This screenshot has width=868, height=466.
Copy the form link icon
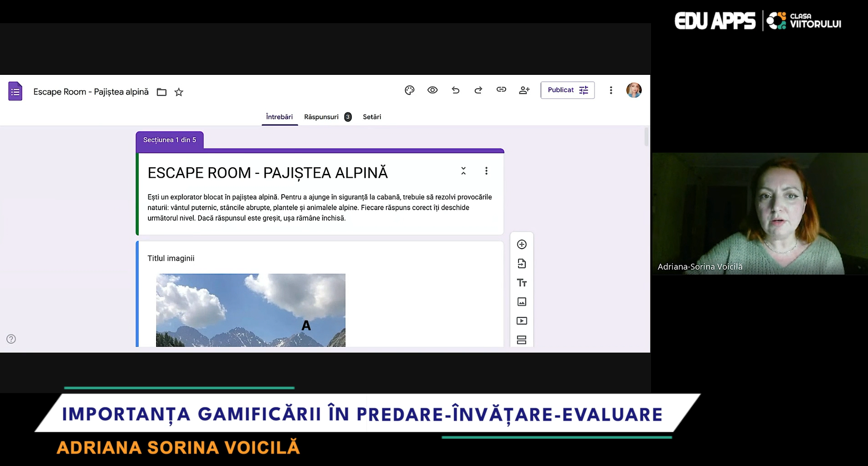501,90
